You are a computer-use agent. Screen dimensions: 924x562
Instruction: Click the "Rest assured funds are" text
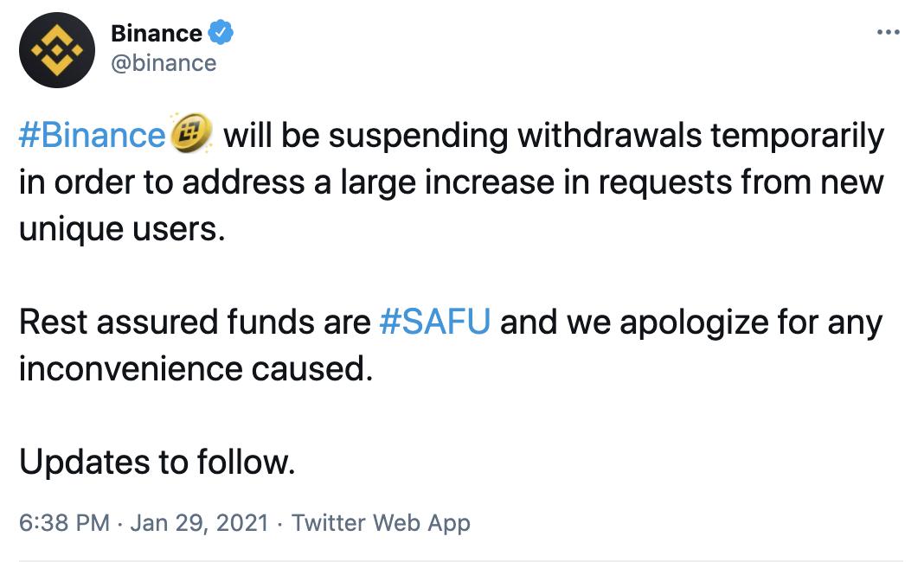point(195,323)
